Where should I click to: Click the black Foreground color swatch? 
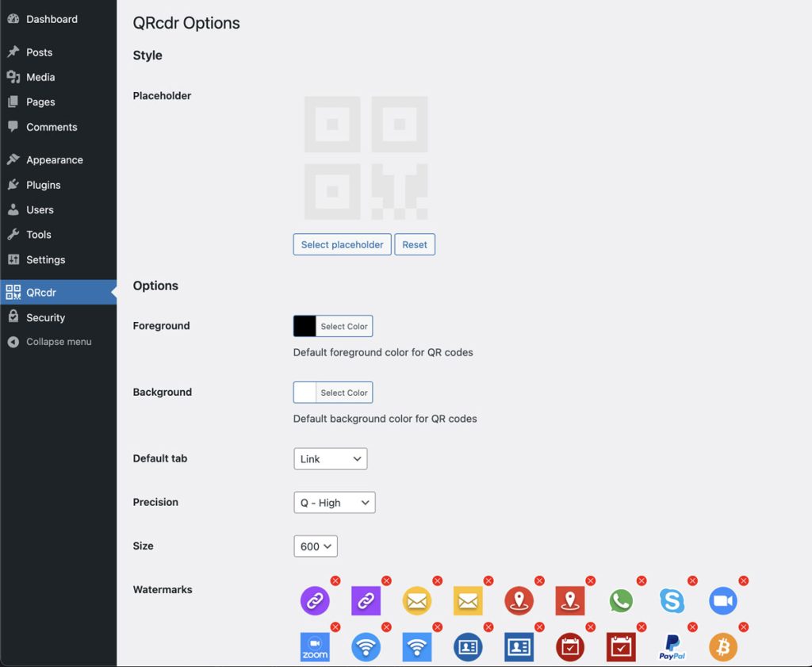pyautogui.click(x=305, y=326)
